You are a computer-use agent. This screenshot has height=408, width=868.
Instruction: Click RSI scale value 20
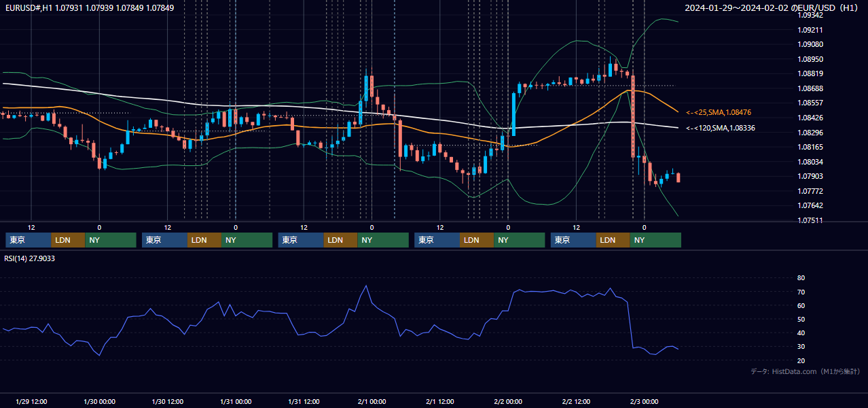[x=801, y=360]
